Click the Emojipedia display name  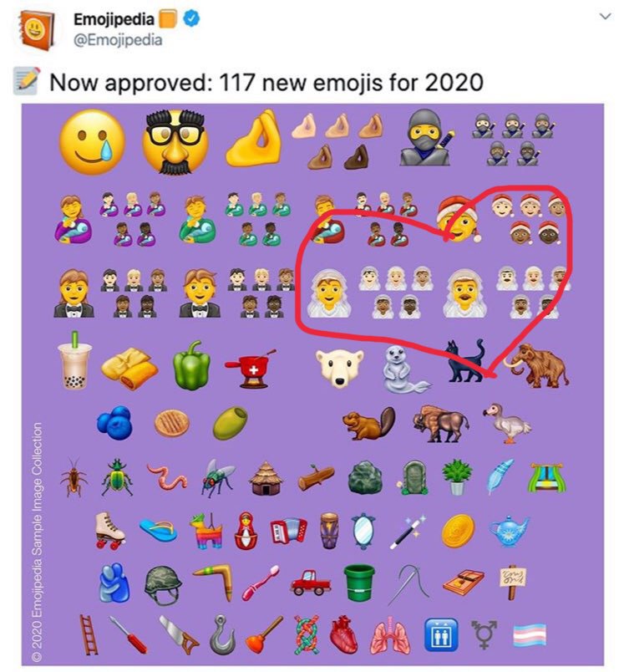[x=114, y=19]
